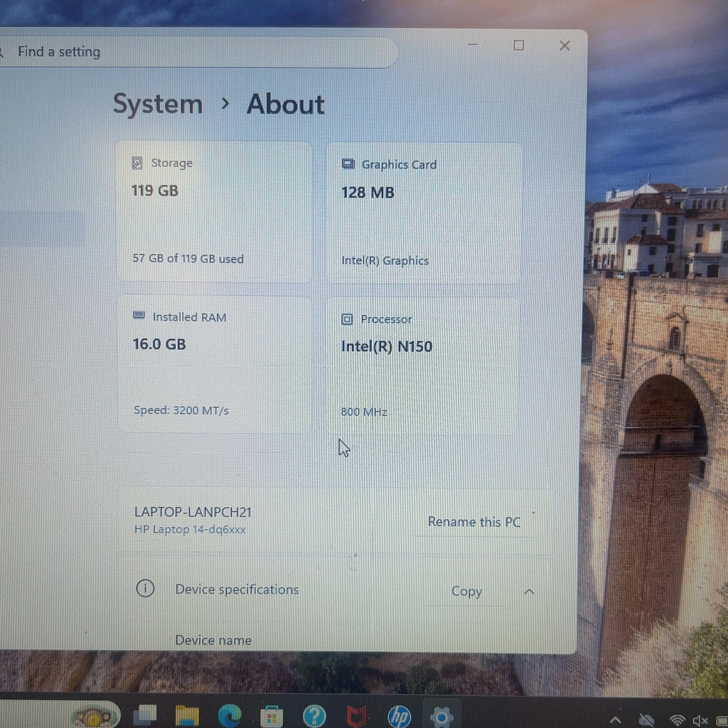The height and width of the screenshot is (728, 728).
Task: Click the LAPTOP-LANPCH21 device name
Action: 193,512
